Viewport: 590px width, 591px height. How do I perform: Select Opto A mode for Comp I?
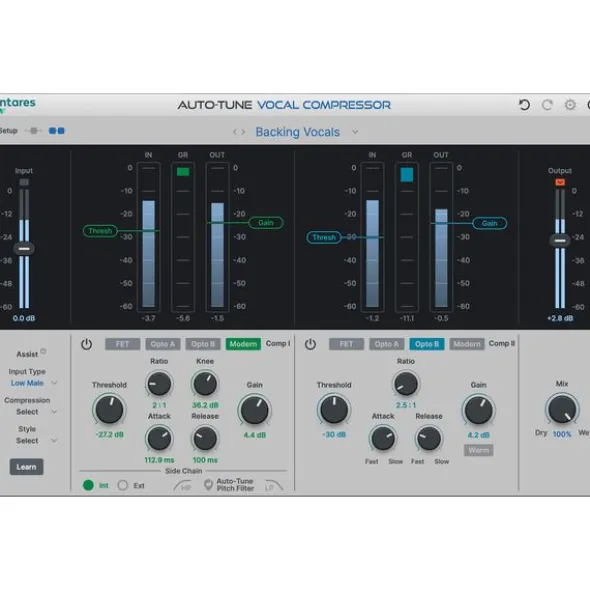point(163,344)
